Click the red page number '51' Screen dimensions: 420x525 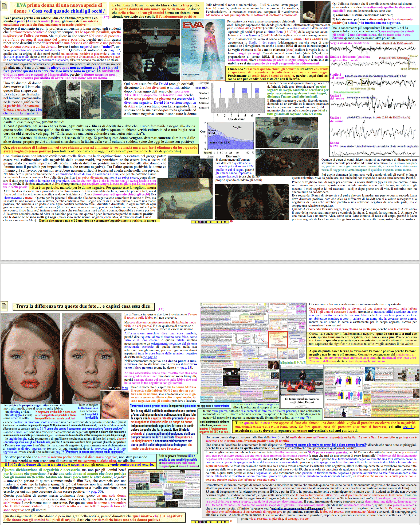(231, 521)
